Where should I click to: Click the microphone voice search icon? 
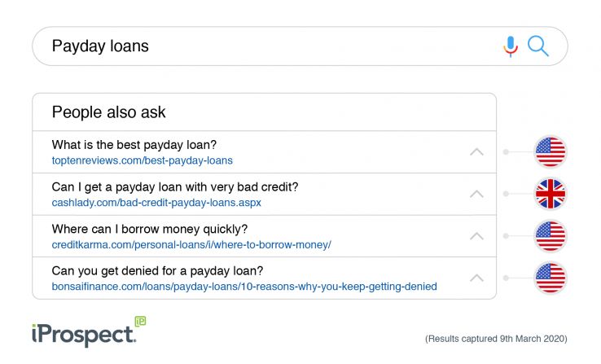tap(511, 46)
